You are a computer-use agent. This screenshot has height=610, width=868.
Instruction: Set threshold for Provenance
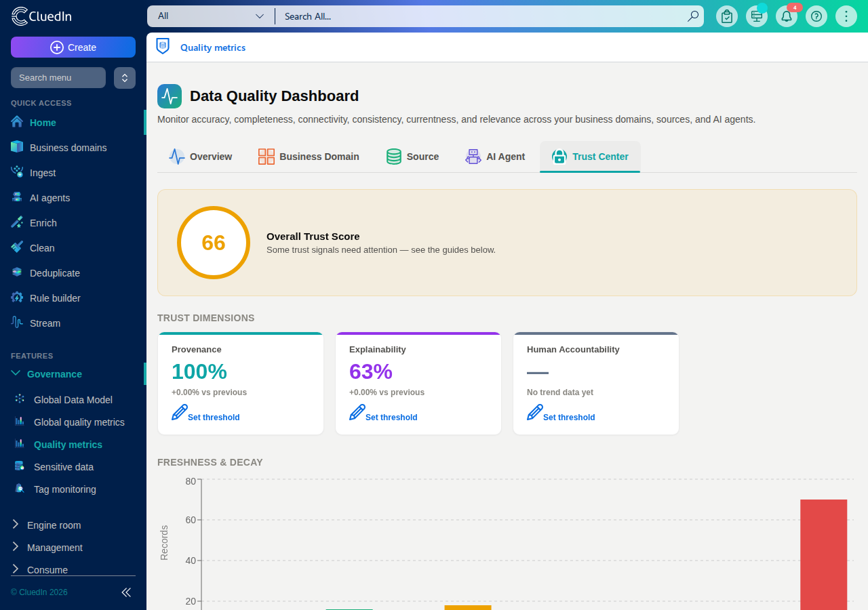205,413
